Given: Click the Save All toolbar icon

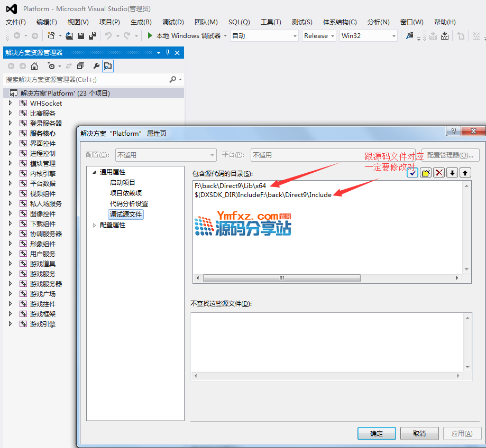Looking at the screenshot, I should (x=93, y=36).
